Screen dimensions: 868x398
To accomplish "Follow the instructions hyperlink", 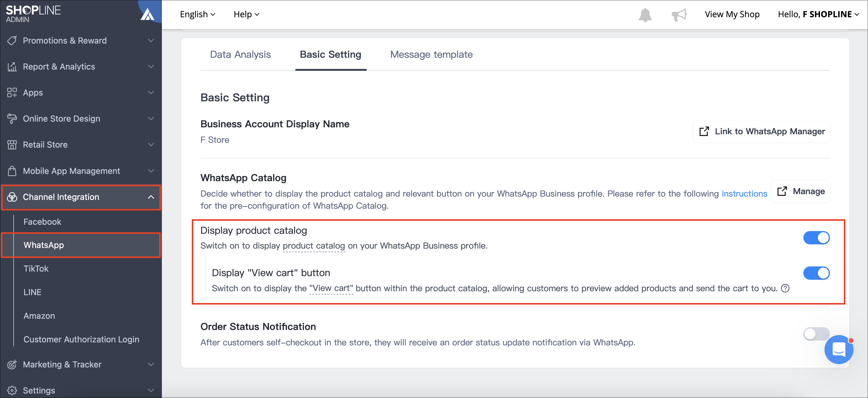I will [744, 194].
